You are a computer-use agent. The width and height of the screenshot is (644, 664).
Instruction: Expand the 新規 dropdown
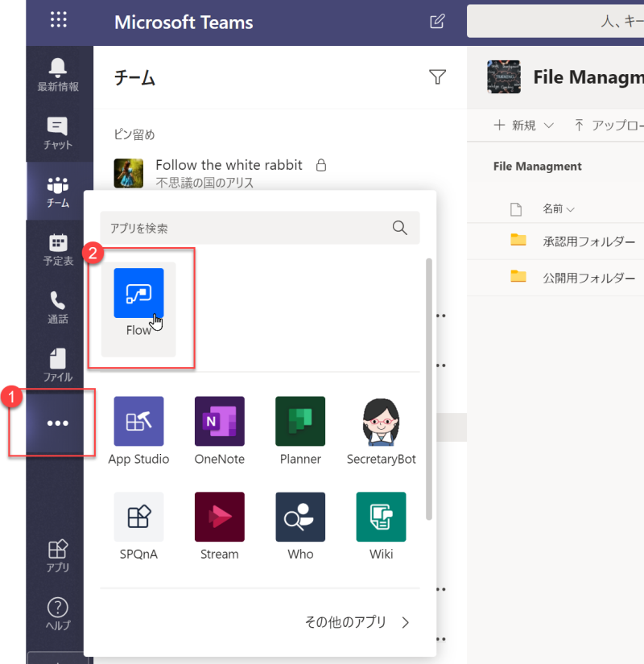coord(524,126)
